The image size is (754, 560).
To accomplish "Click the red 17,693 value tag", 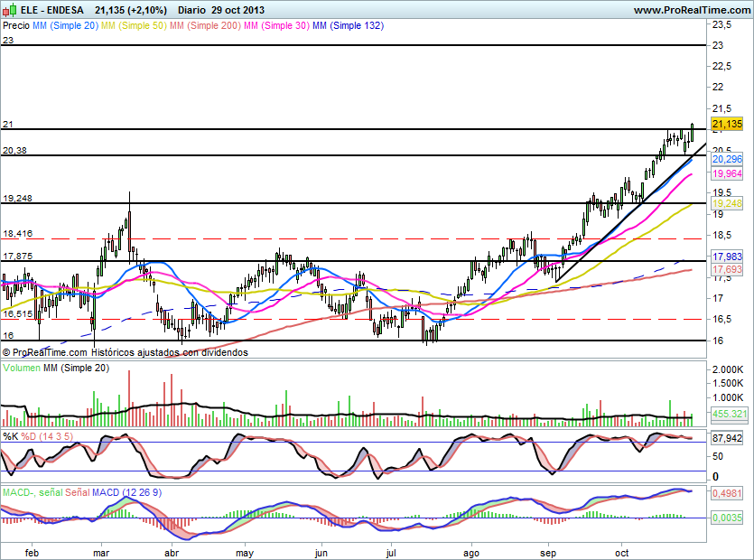I will click(727, 270).
